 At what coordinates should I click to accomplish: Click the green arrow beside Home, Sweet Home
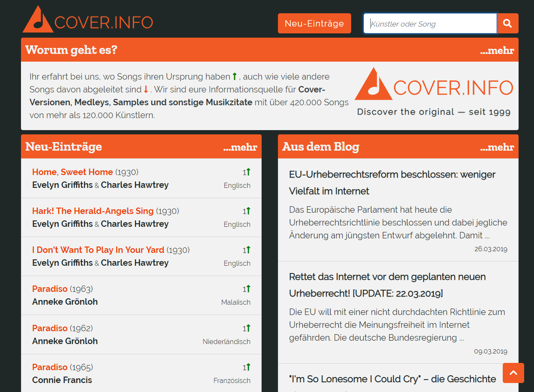pos(248,172)
